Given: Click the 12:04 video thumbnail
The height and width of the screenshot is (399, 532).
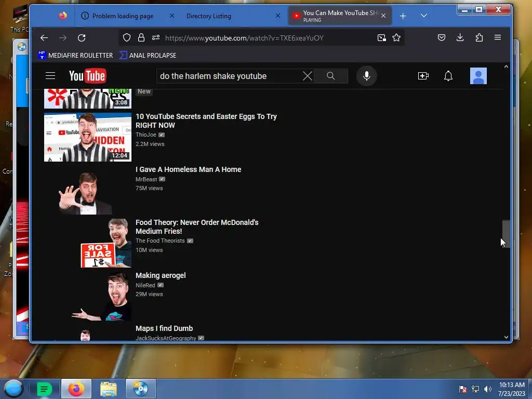Looking at the screenshot, I should coord(87,137).
